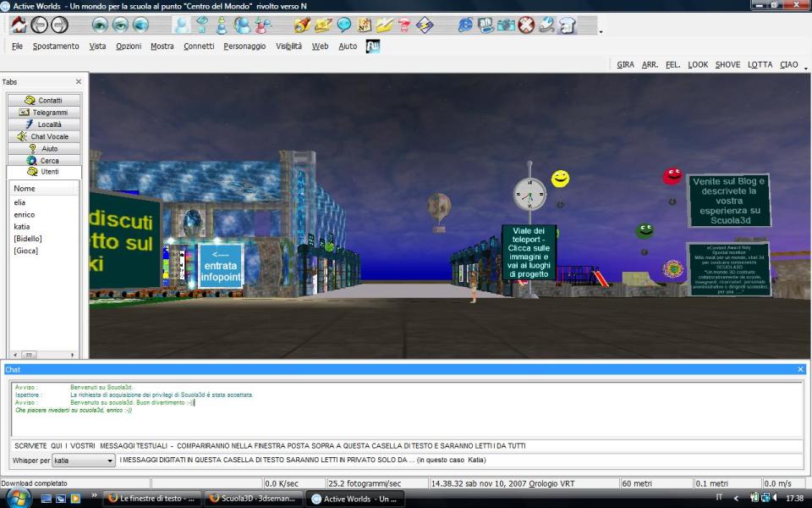Select the third eye view icon
This screenshot has width=812, height=508.
(140, 25)
